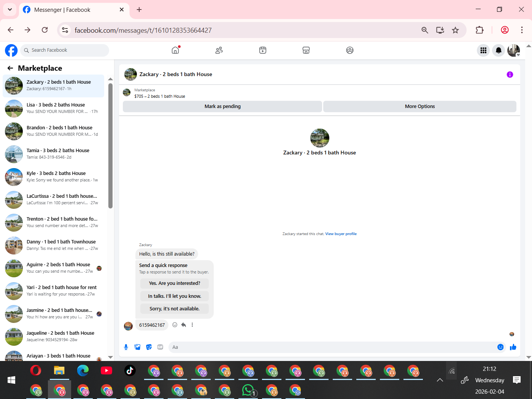Go to Home feed icon
Viewport: 532px width, 399px height.
coord(175,50)
